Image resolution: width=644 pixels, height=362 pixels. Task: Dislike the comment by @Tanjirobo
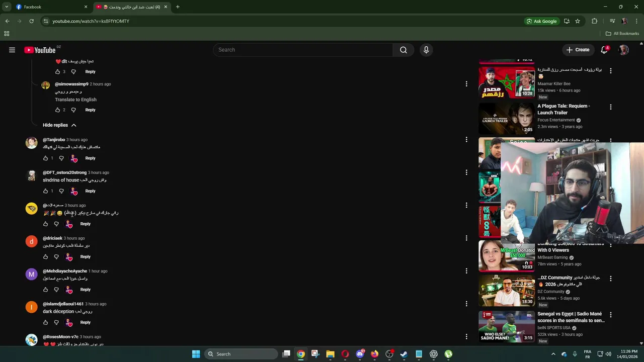(x=61, y=158)
